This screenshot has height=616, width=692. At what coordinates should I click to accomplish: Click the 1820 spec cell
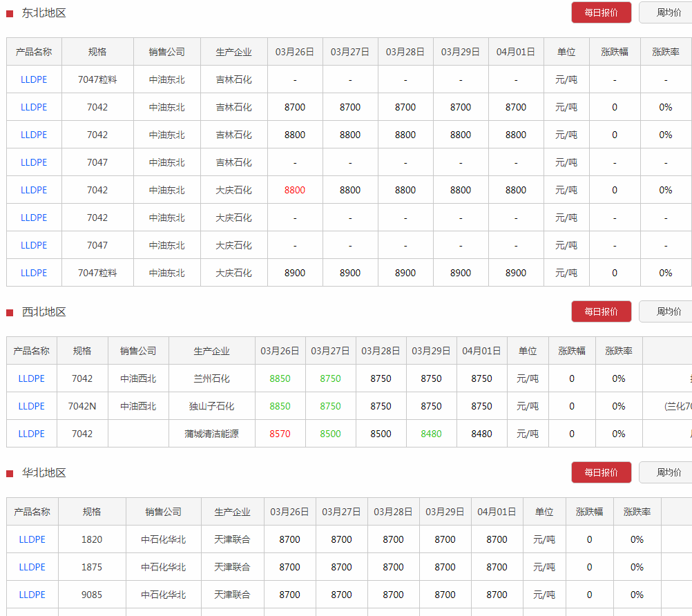pos(92,539)
